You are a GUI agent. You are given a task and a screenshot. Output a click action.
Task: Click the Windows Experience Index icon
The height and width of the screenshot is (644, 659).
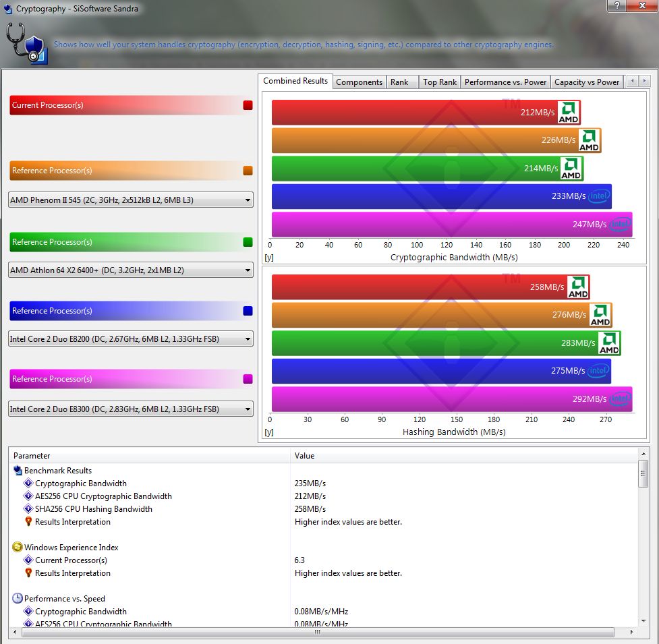[x=18, y=547]
